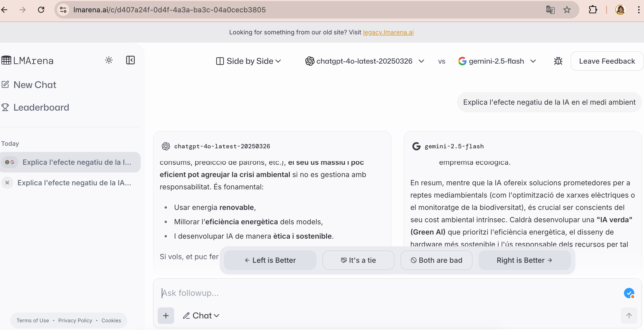This screenshot has height=330, width=644.
Task: Expand the chatgpt-4o-latest model selector
Action: [x=365, y=61]
